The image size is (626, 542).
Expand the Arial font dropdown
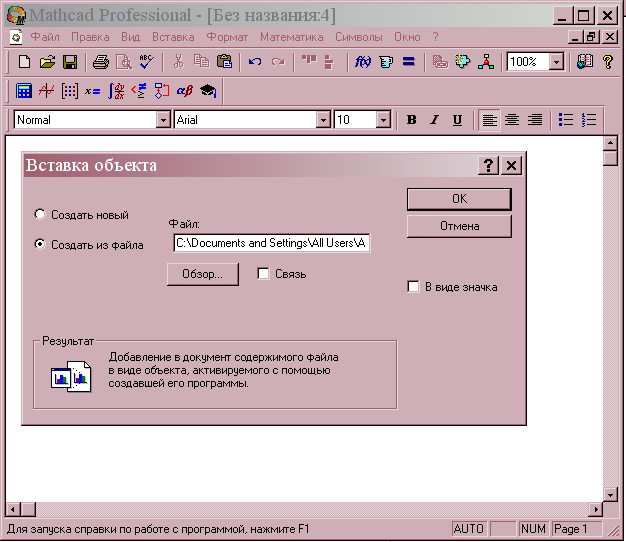pyautogui.click(x=323, y=120)
